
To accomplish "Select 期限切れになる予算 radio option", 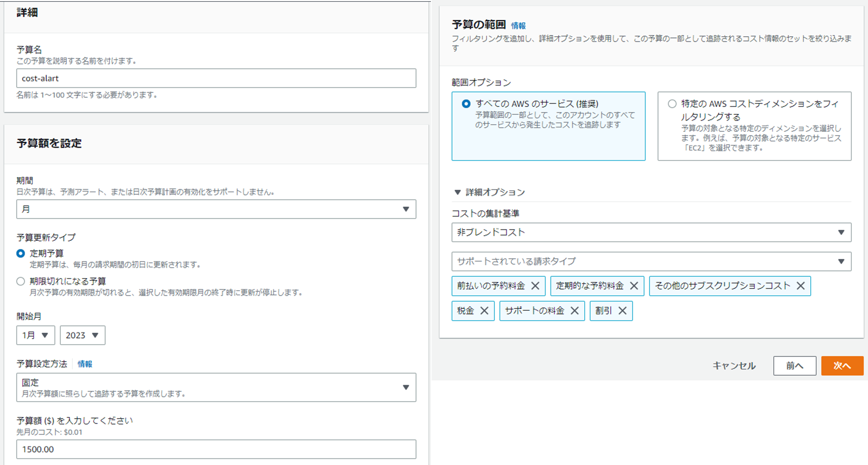I will click(x=21, y=281).
